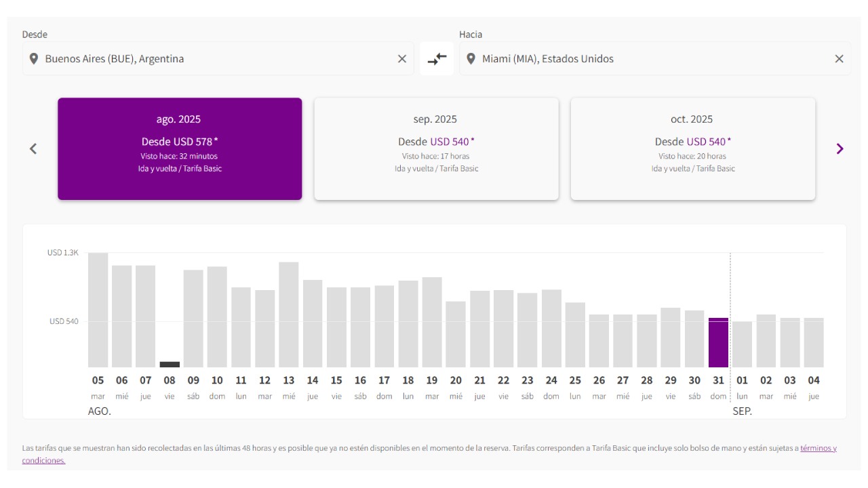
Task: Clear the Buenos Aires origin field
Action: tap(402, 59)
